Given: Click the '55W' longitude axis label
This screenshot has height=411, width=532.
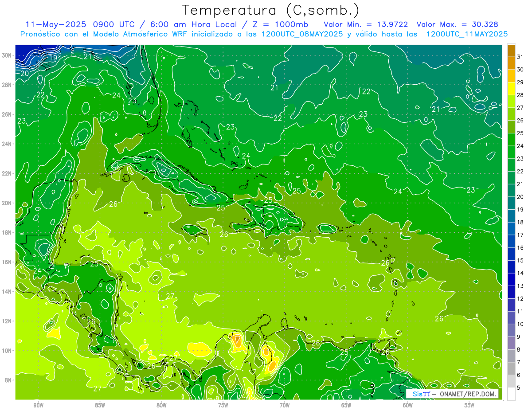Looking at the screenshot, I should point(469,405).
